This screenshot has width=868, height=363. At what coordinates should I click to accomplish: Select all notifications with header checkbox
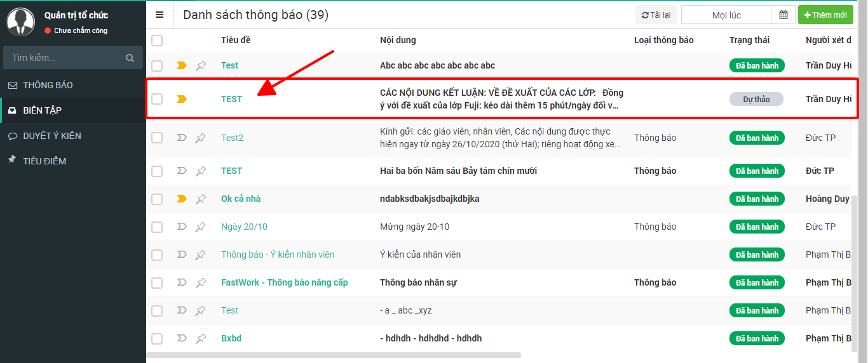pyautogui.click(x=157, y=41)
